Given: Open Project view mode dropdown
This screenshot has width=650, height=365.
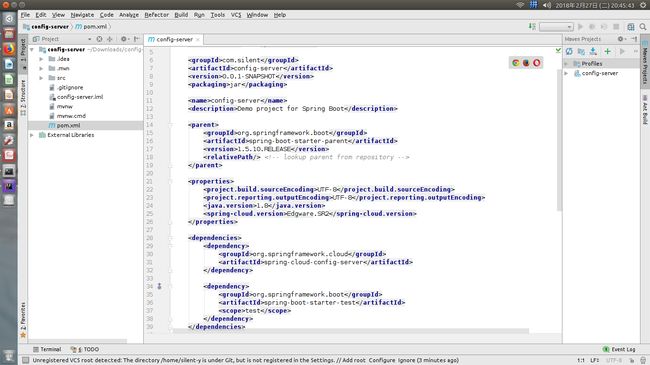Looking at the screenshot, I should tap(90, 39).
